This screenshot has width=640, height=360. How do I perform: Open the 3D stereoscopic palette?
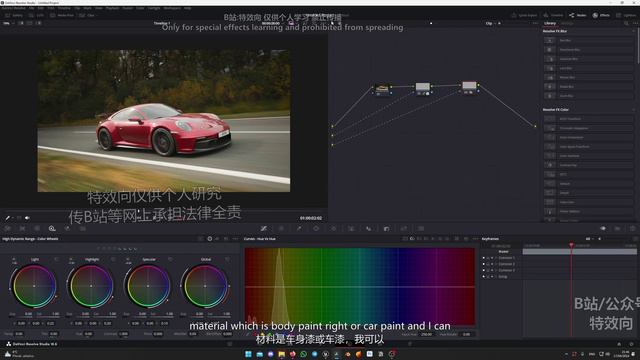pyautogui.click(x=421, y=229)
